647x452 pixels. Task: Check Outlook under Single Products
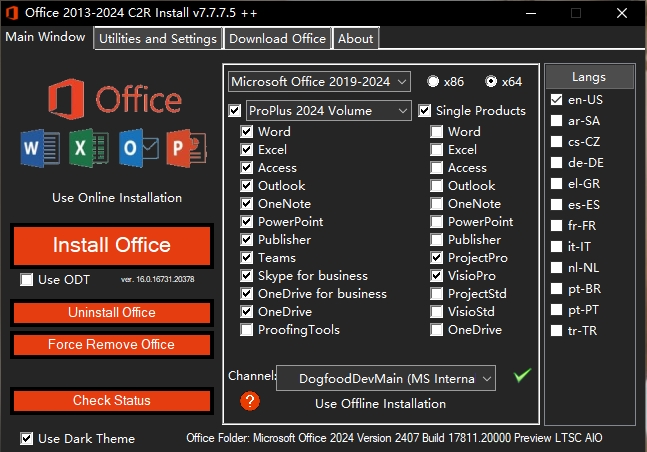click(437, 185)
